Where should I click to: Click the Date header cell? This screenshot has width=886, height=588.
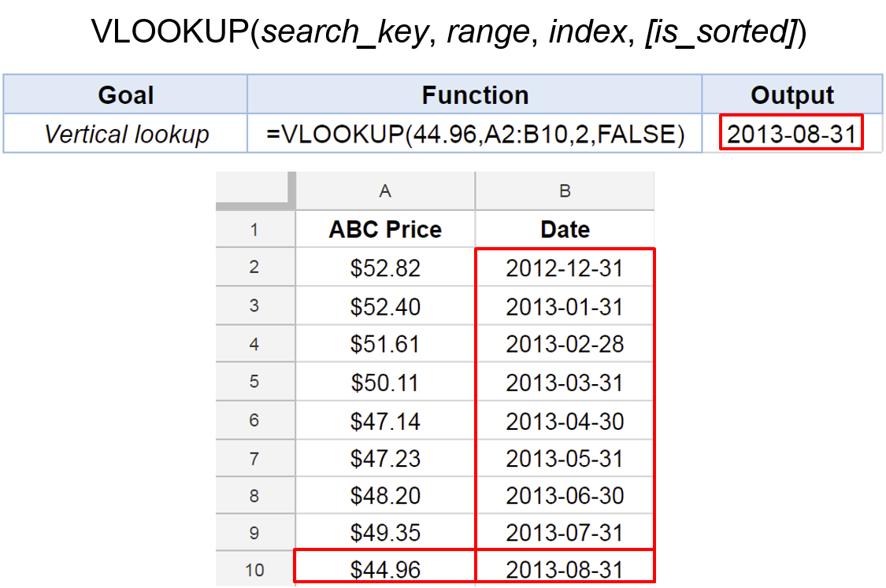click(565, 229)
